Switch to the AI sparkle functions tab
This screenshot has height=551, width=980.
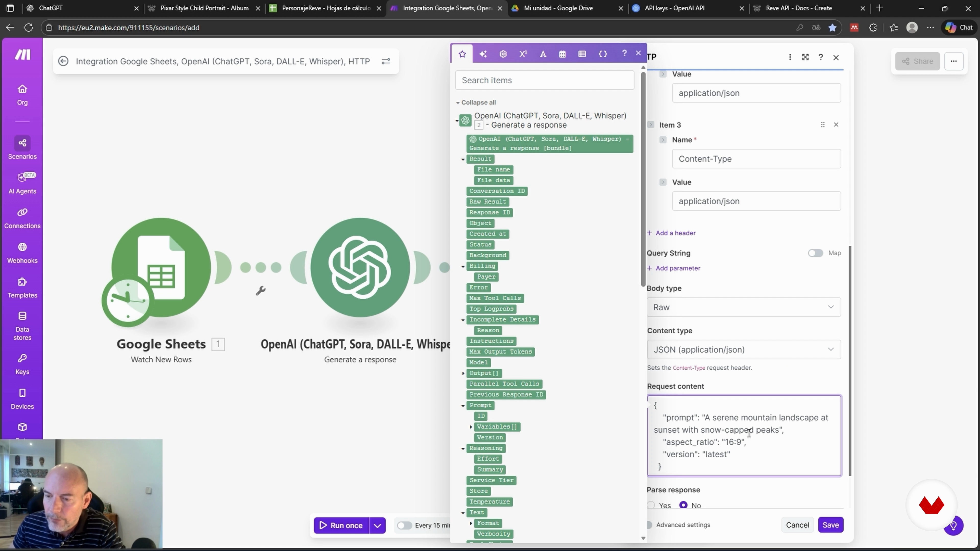pos(483,54)
